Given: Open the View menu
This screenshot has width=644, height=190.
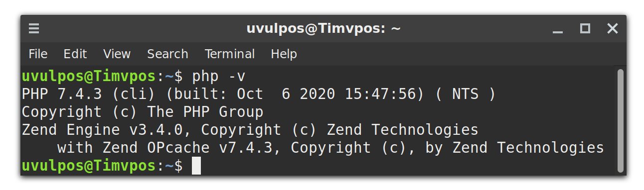Looking at the screenshot, I should click(117, 54).
